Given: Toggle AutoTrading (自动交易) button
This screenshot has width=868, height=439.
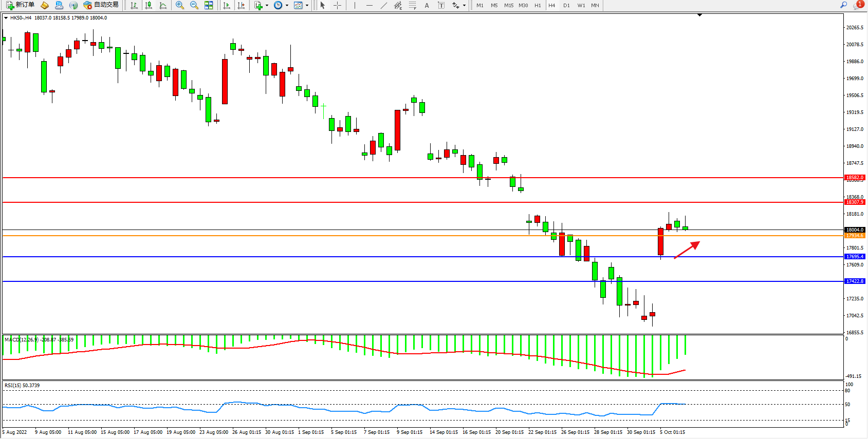Looking at the screenshot, I should click(101, 5).
